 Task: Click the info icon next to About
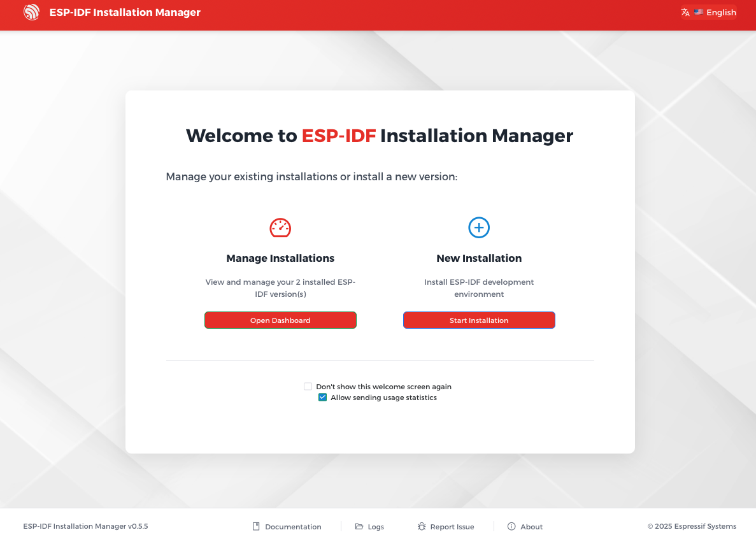click(511, 526)
